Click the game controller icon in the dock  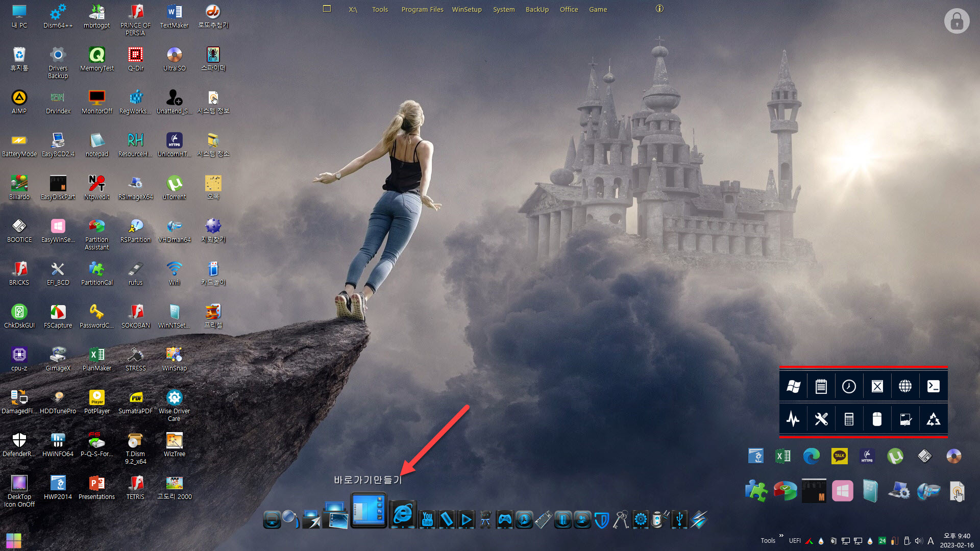504,519
